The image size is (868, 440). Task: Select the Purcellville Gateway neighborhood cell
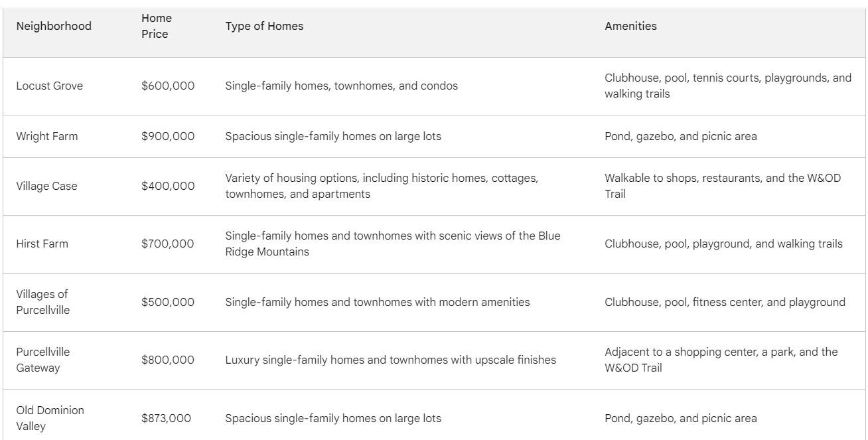(44, 360)
